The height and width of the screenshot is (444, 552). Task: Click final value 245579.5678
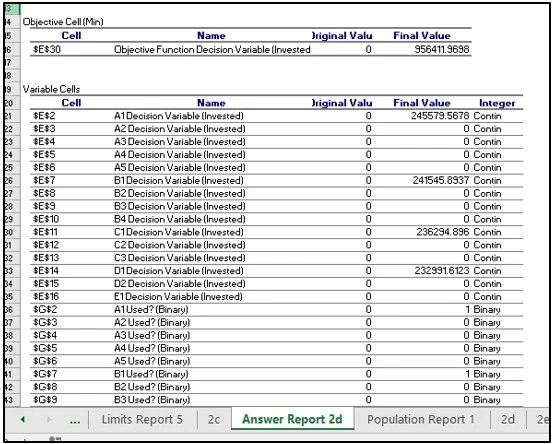click(x=440, y=116)
